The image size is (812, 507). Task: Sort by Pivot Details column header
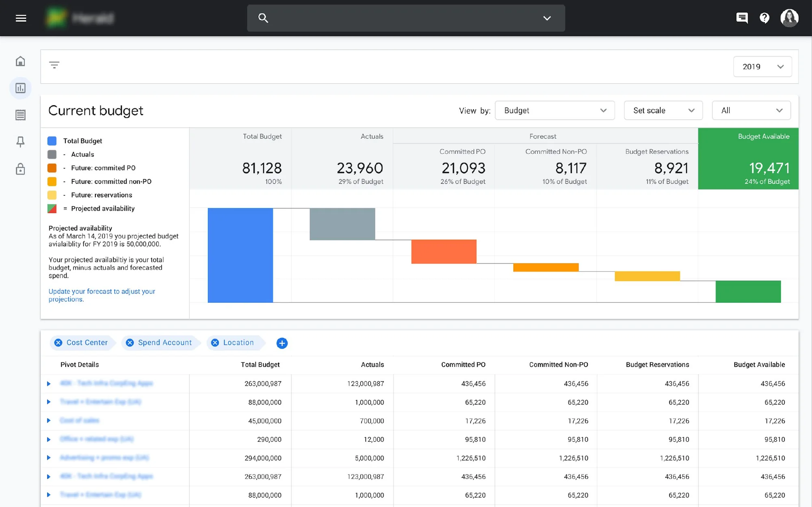(x=80, y=365)
